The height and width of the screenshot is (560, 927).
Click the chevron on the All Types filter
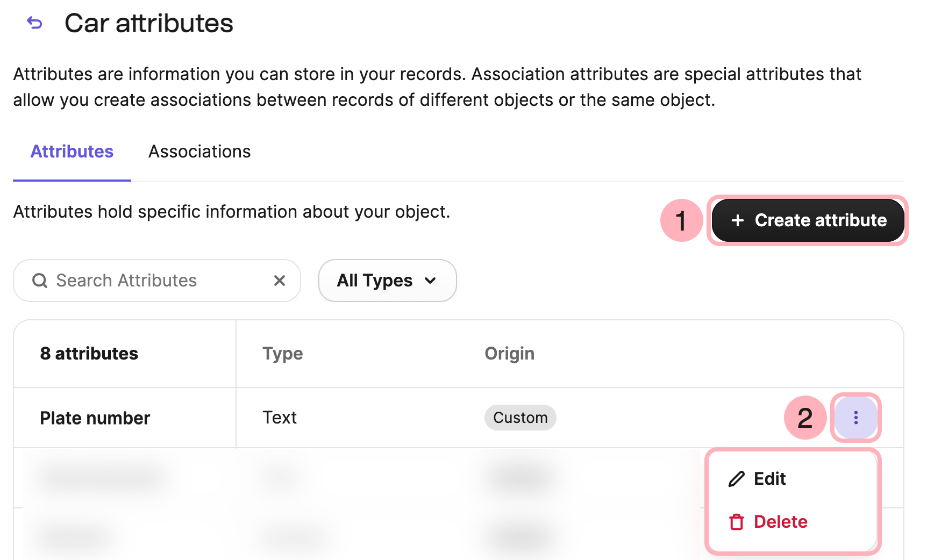tap(430, 281)
